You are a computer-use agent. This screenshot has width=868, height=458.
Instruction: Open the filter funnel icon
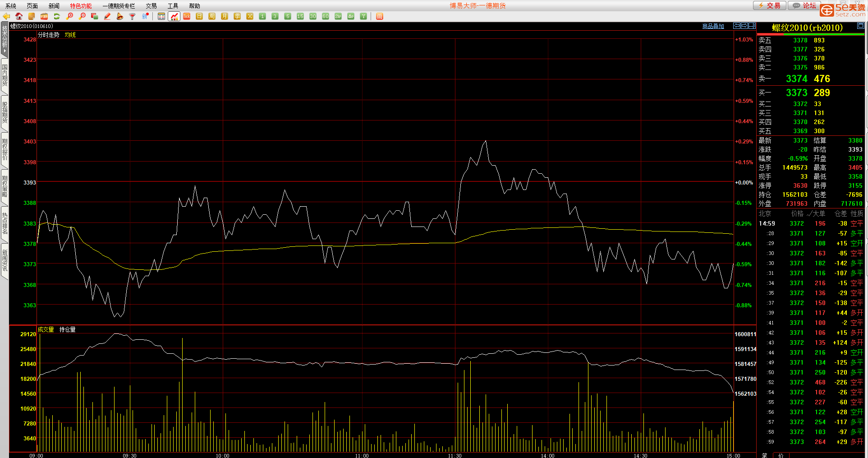coord(133,16)
